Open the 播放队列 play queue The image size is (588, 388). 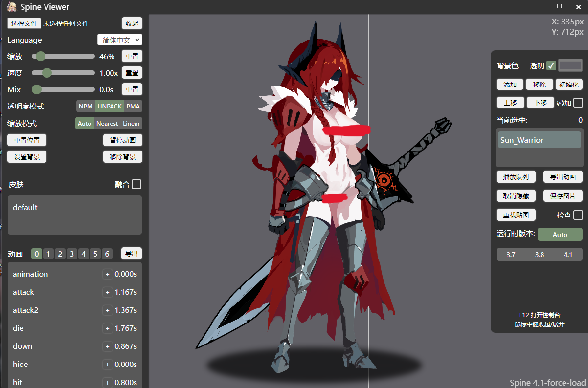(x=516, y=177)
